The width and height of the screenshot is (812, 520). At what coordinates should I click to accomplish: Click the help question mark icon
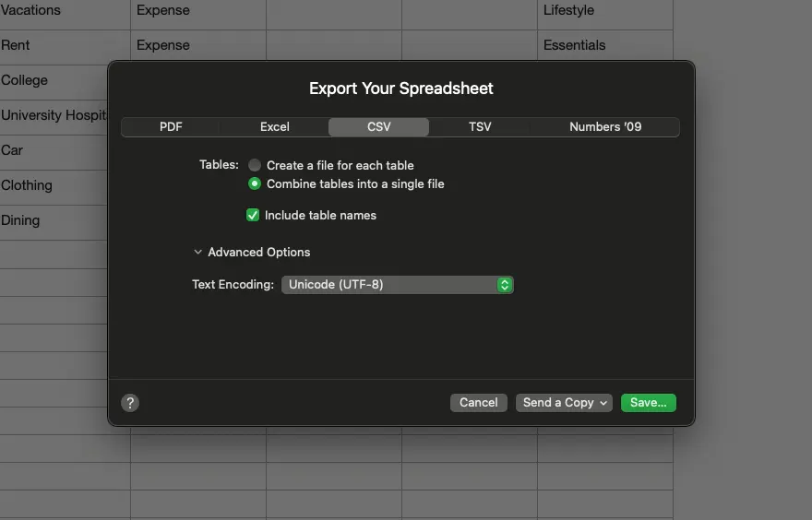click(x=130, y=403)
